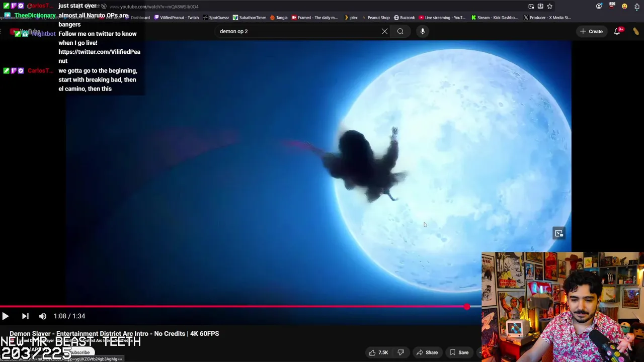The image size is (644, 362).
Task: Click the video title text below the player
Action: [114, 333]
